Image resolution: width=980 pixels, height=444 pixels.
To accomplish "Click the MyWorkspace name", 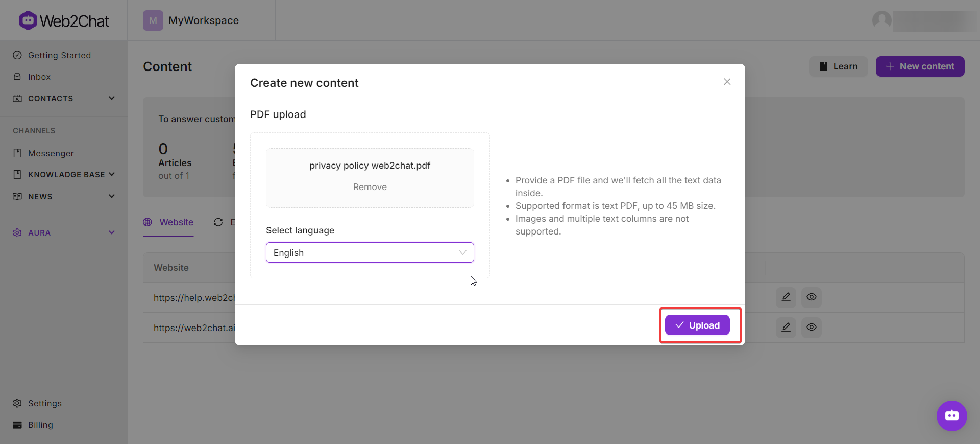I will pyautogui.click(x=204, y=20).
